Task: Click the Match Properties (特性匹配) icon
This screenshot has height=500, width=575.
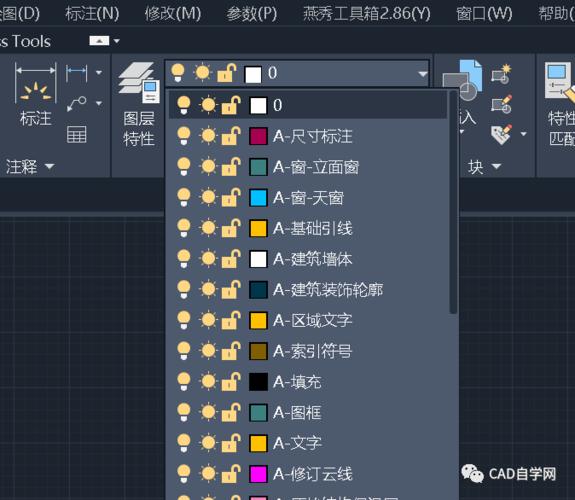Action: click(x=560, y=104)
